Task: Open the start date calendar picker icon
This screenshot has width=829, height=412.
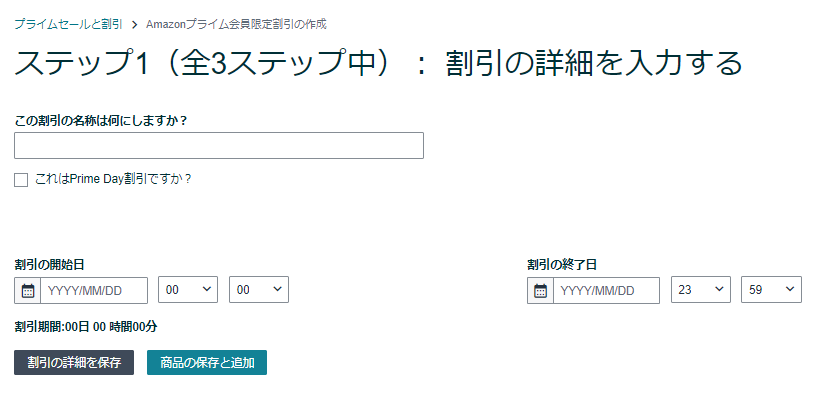Action: pyautogui.click(x=28, y=291)
